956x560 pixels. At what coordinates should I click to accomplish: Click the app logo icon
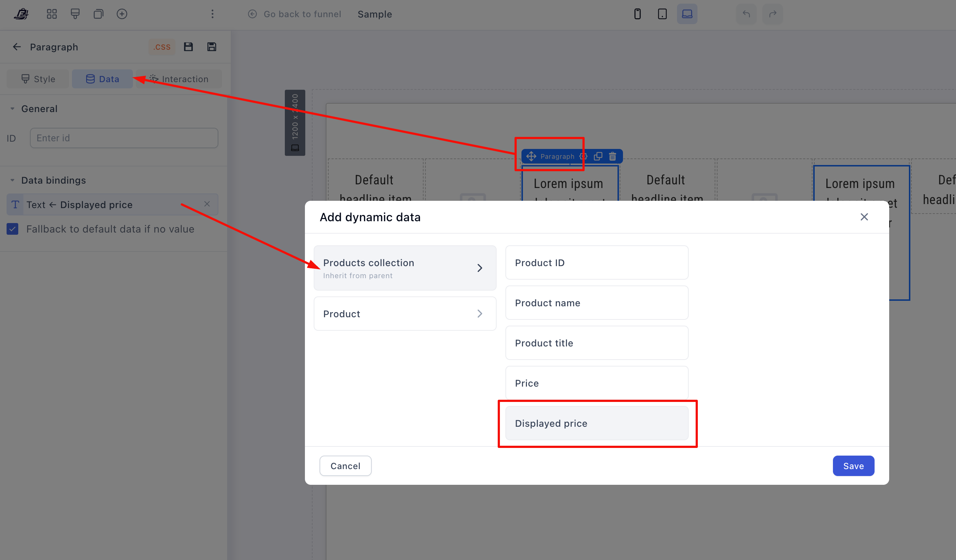pos(21,14)
